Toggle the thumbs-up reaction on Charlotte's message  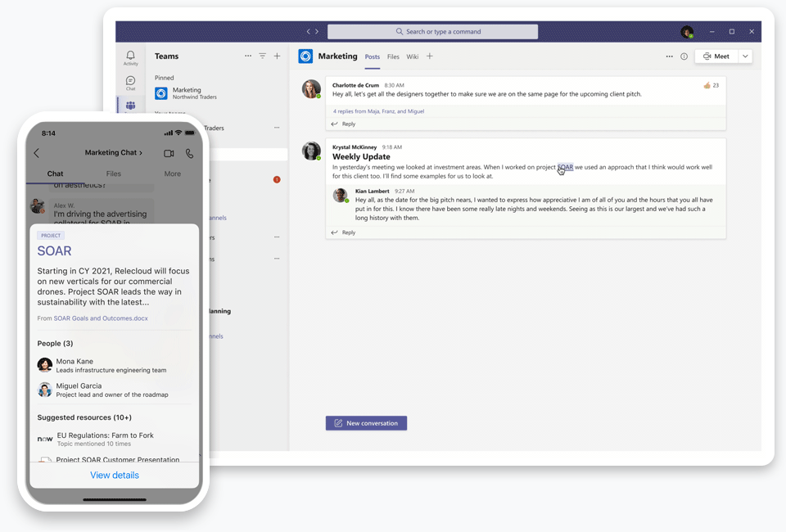(x=707, y=84)
